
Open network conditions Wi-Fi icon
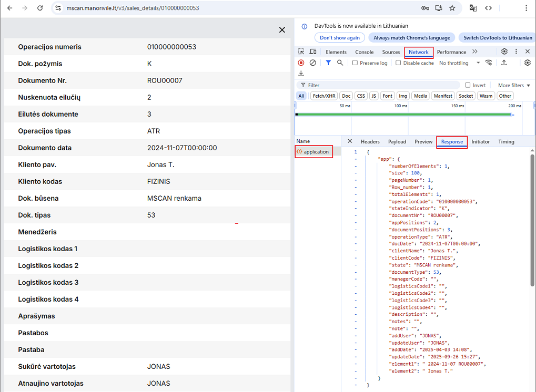[489, 63]
